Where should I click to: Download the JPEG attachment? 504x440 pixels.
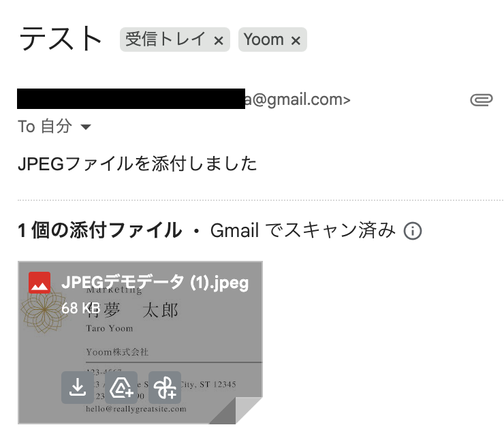78,388
